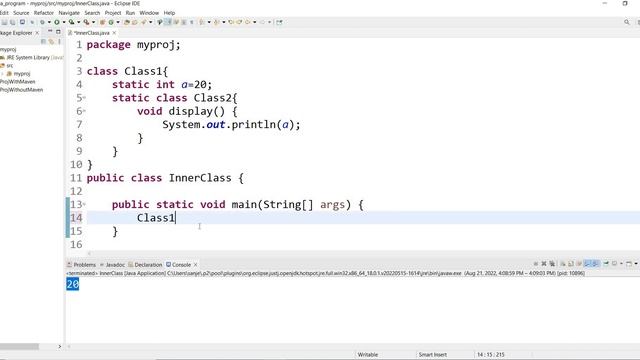Click the Pin Editor toolbar icon

click(279, 22)
